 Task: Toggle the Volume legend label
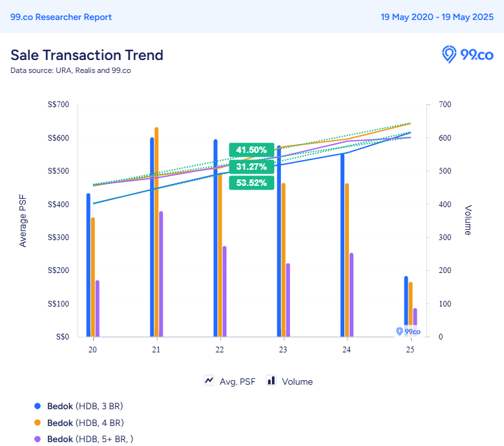tap(297, 381)
